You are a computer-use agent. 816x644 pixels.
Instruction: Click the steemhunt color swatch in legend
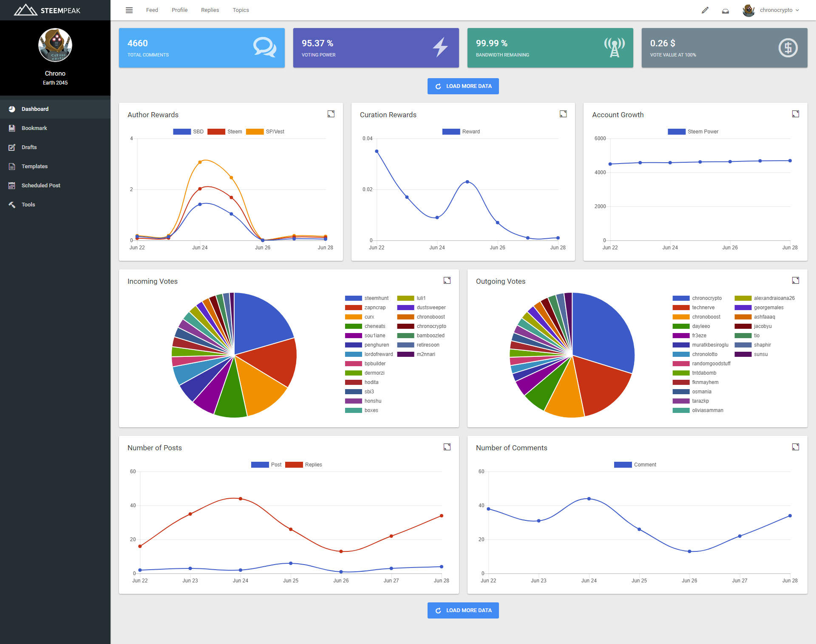[353, 298]
